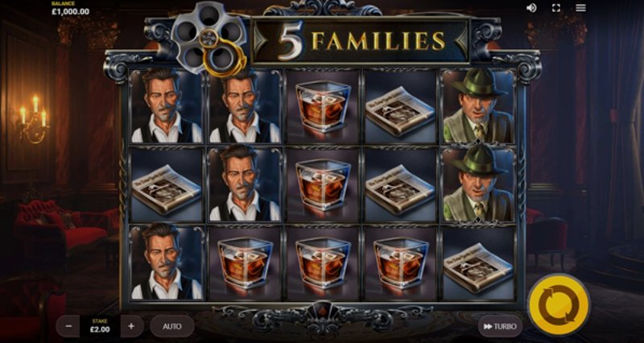Enter fullscreen mode
The image size is (644, 343).
556,8
